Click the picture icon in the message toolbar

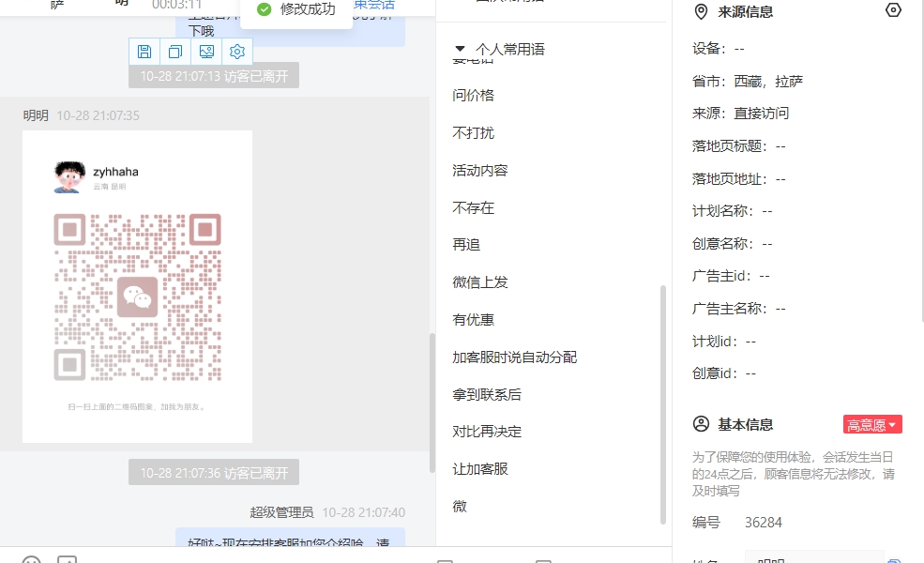pyautogui.click(x=206, y=52)
